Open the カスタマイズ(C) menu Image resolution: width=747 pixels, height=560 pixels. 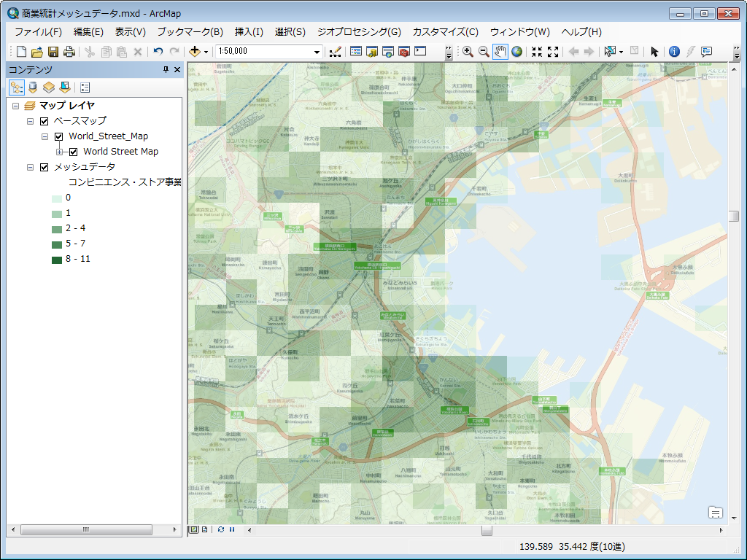click(x=446, y=32)
